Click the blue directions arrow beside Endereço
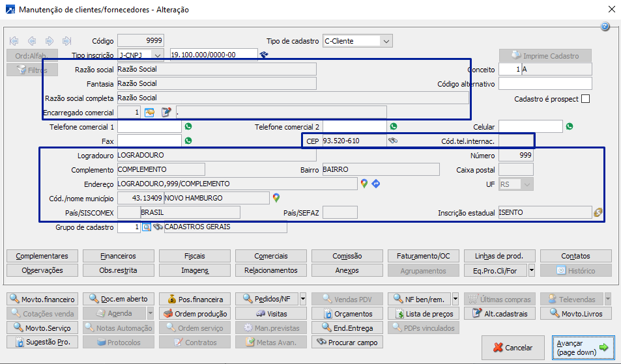 click(375, 184)
